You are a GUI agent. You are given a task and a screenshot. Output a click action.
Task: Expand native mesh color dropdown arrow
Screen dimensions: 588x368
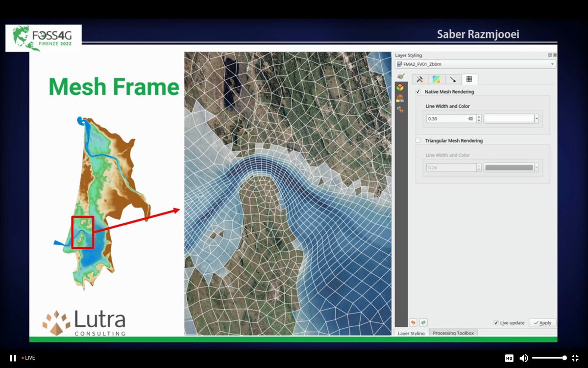537,119
